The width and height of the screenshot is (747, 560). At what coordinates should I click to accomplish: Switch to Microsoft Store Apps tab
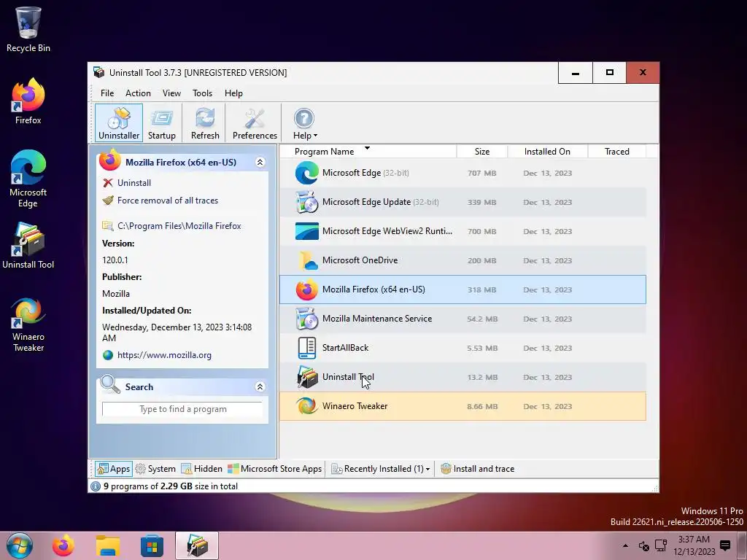coord(275,469)
